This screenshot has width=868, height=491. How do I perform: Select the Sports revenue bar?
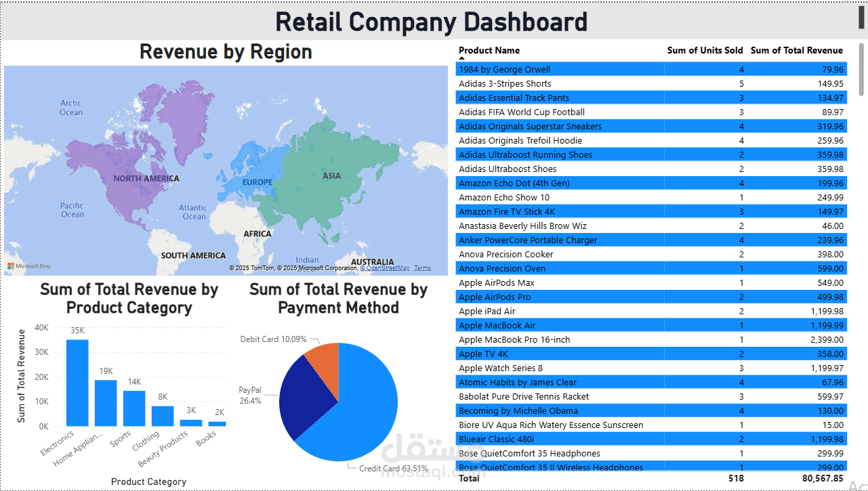[134, 408]
